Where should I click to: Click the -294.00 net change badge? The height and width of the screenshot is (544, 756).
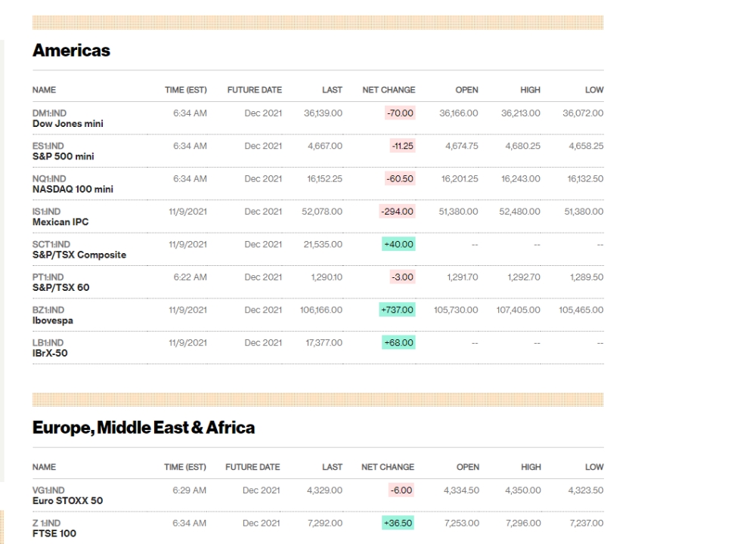(398, 212)
